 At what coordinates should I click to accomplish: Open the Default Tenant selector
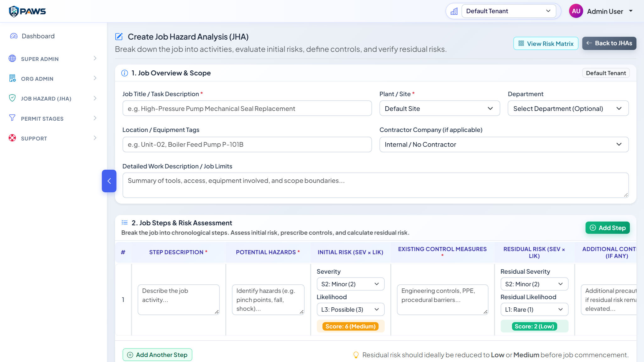(509, 11)
